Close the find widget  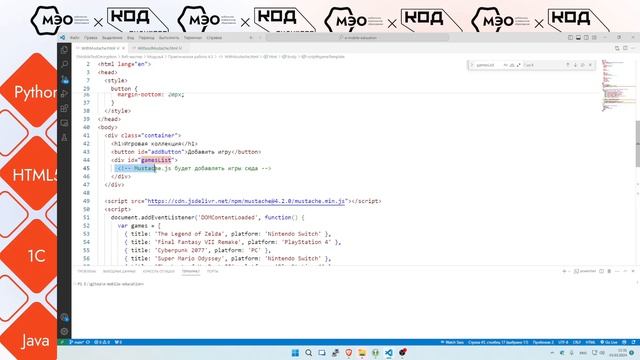(590, 65)
